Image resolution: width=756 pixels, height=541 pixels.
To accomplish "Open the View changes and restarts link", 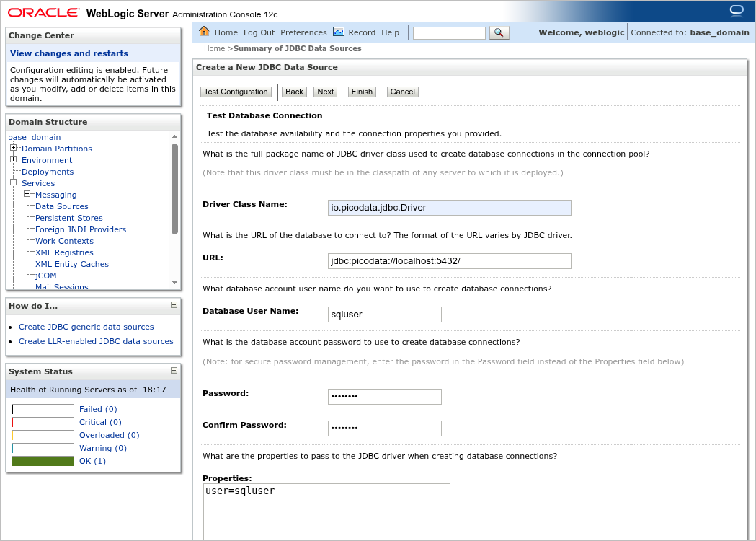I will tap(68, 53).
